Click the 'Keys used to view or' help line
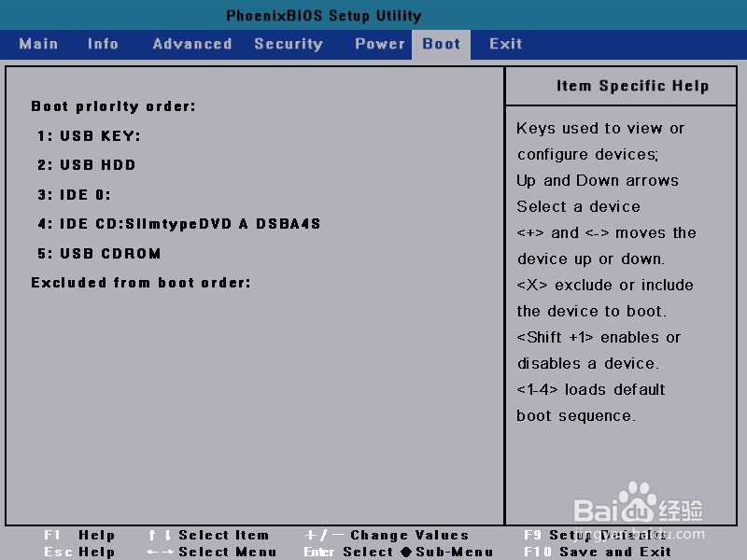 tap(600, 129)
